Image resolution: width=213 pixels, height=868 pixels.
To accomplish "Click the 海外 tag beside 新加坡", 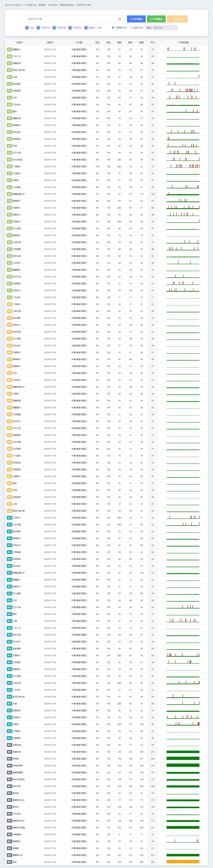I will pyautogui.click(x=10, y=793).
